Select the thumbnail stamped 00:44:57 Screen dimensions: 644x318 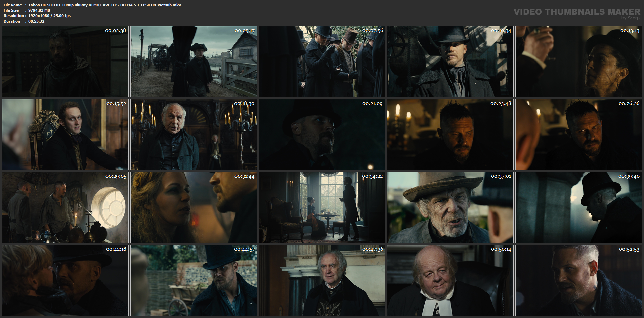pyautogui.click(x=194, y=280)
